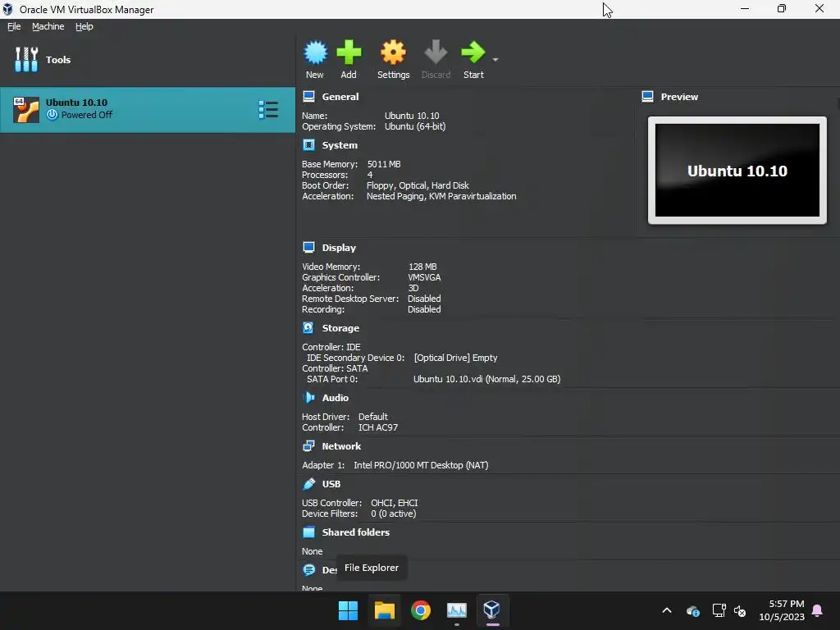Open the File menu
This screenshot has width=840, height=630.
tap(14, 26)
